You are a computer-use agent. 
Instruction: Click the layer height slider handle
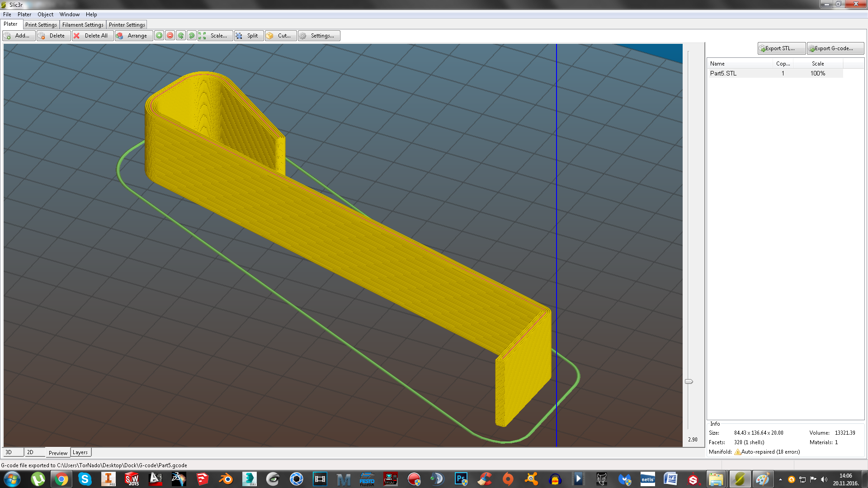click(689, 381)
